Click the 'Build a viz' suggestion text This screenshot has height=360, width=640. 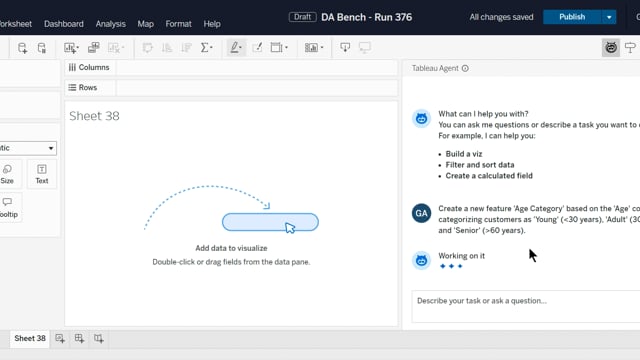464,154
